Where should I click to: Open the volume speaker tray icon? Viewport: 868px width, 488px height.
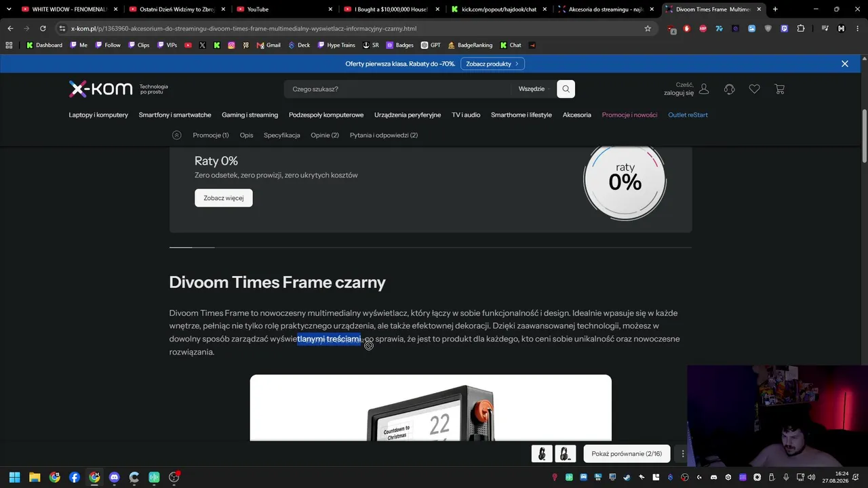(x=811, y=477)
